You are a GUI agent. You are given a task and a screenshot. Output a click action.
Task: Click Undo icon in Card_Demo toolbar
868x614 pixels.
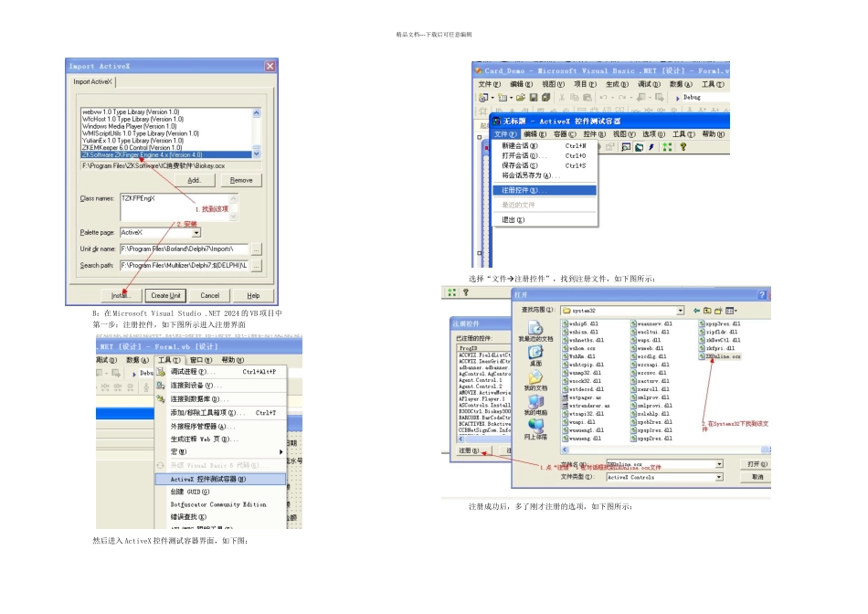pyautogui.click(x=603, y=98)
